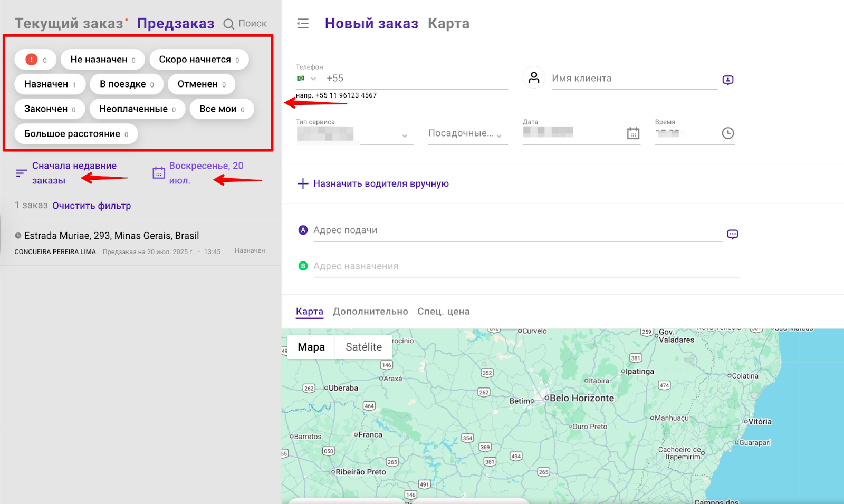The image size is (844, 504).
Task: Toggle the Назначен filter chip
Action: pyautogui.click(x=50, y=84)
